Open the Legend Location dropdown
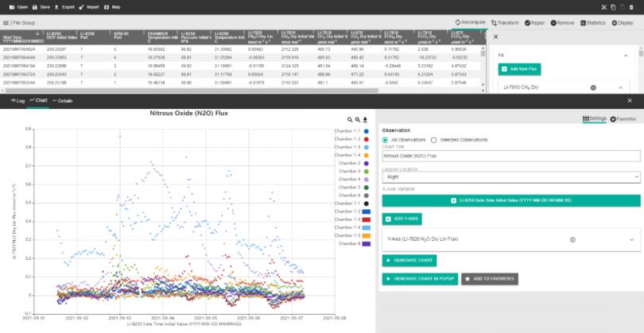Image resolution: width=644 pixels, height=333 pixels. click(510, 177)
